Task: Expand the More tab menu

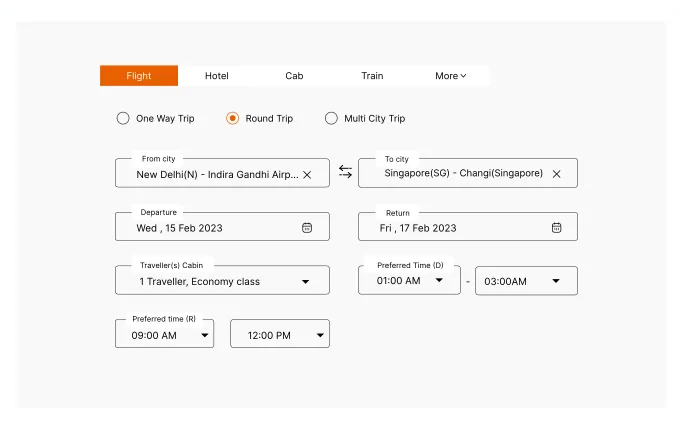Action: 451,76
